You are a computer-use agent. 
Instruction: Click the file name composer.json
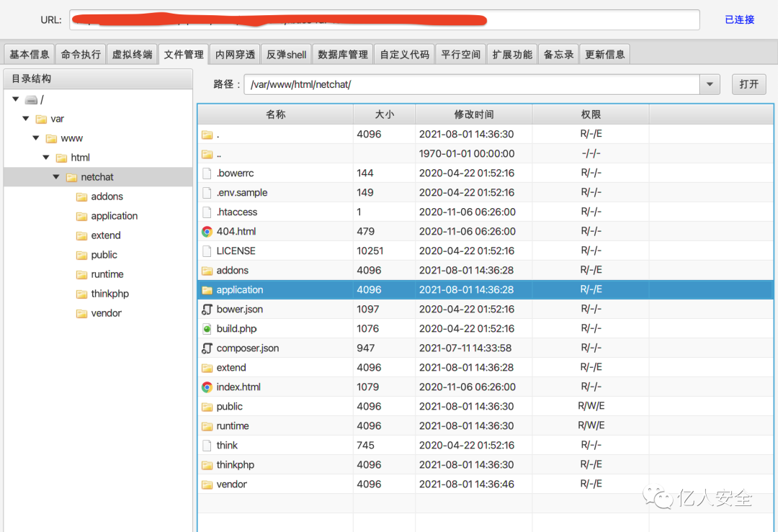click(x=248, y=348)
